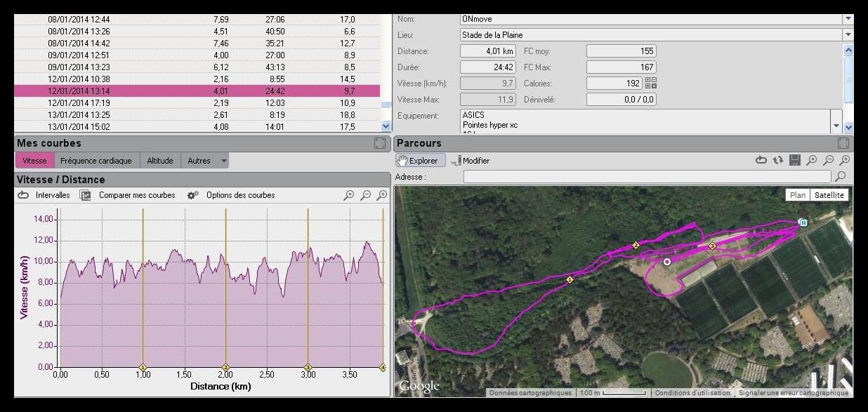Search the address with magnifier icon

(839, 177)
